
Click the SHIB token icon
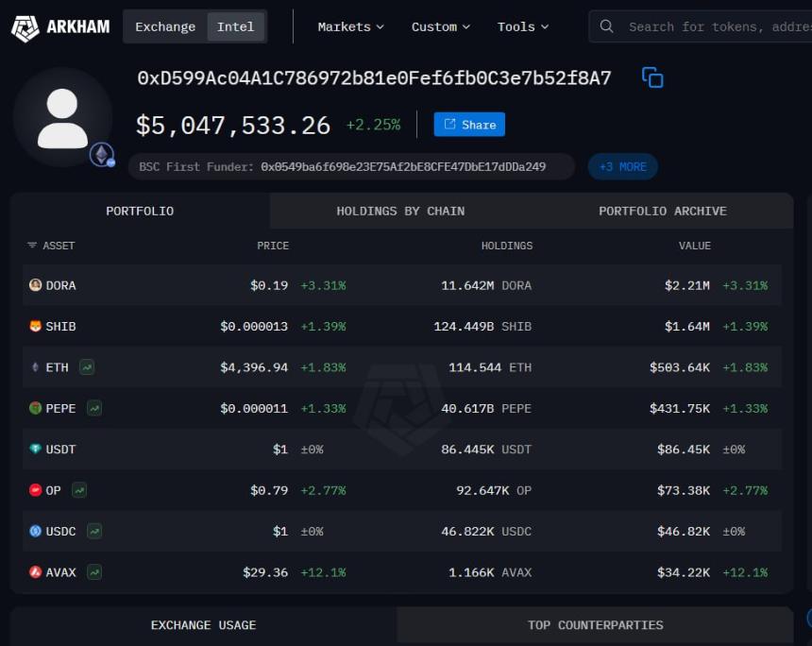(x=34, y=326)
